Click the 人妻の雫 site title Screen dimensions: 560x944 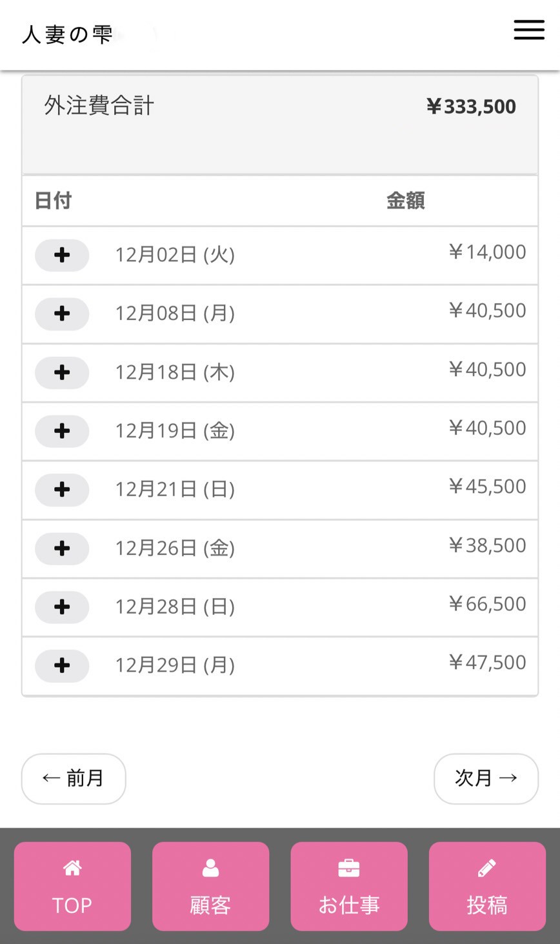tap(67, 35)
